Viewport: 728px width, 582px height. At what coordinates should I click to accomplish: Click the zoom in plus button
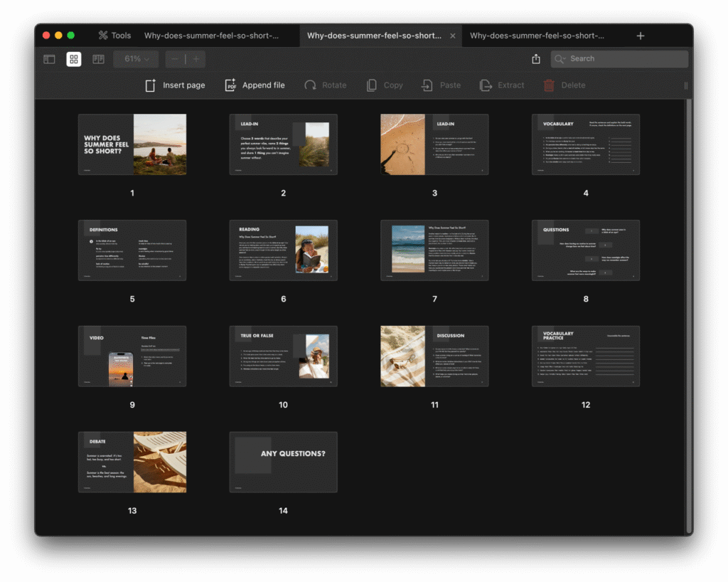[196, 59]
